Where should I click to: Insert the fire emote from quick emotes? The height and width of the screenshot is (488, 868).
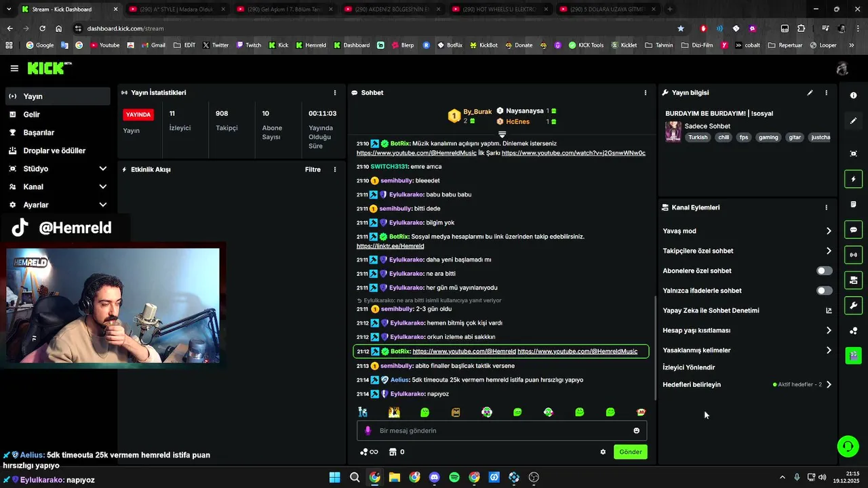[x=394, y=412]
